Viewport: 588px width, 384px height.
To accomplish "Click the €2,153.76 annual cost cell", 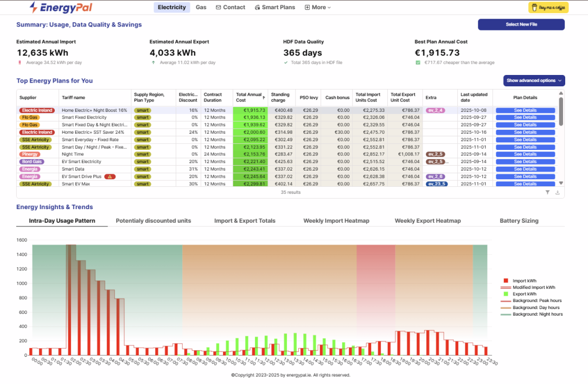I will [250, 154].
